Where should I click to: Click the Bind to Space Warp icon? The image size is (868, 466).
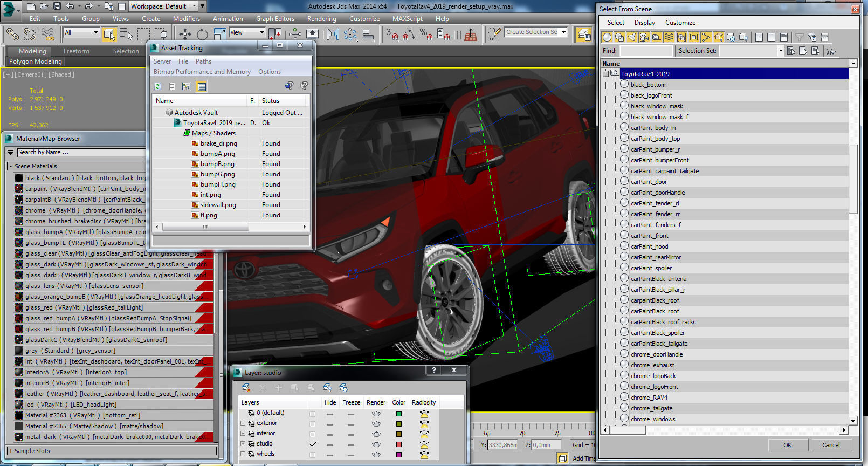point(47,34)
